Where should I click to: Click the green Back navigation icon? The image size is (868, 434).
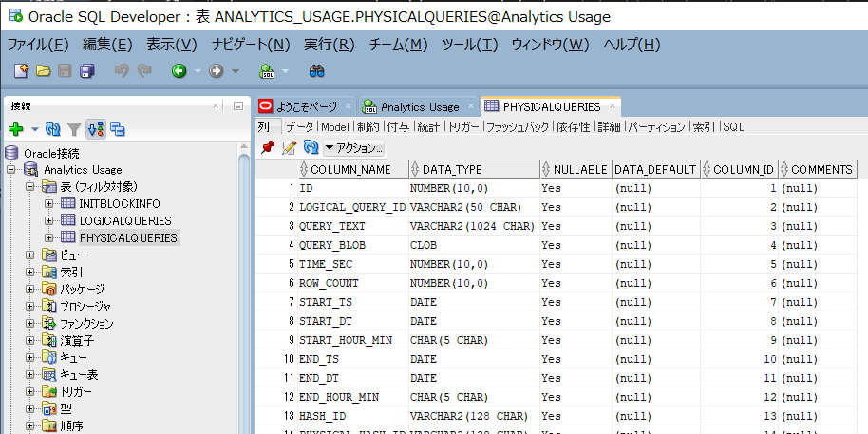pyautogui.click(x=179, y=71)
